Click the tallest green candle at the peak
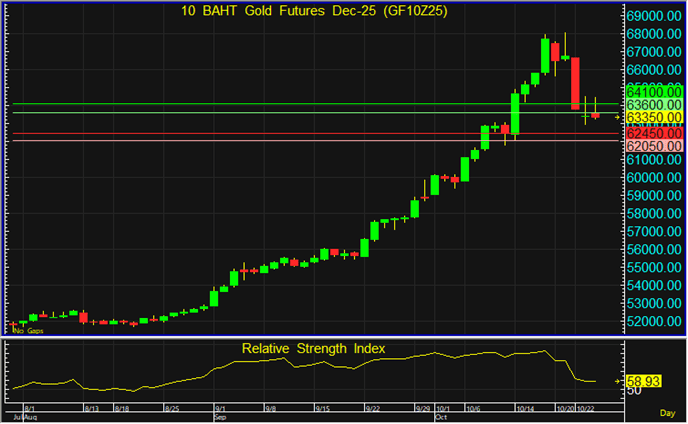 pos(545,57)
